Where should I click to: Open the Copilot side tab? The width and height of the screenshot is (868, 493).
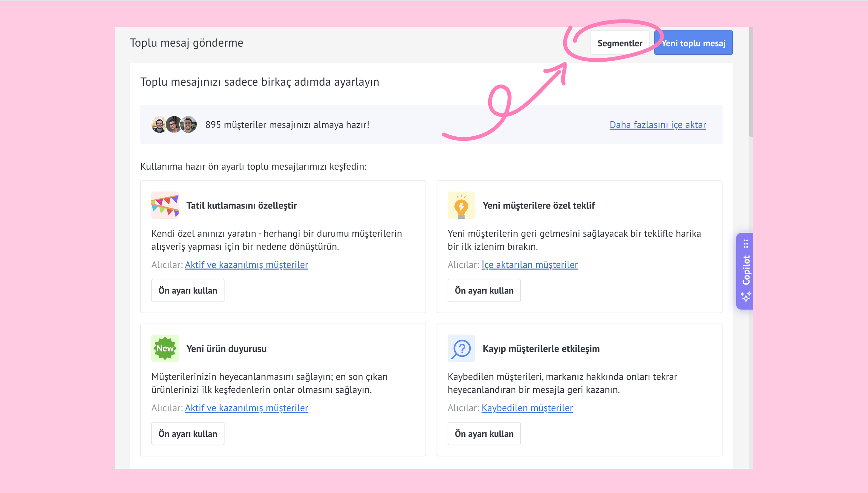tap(746, 270)
